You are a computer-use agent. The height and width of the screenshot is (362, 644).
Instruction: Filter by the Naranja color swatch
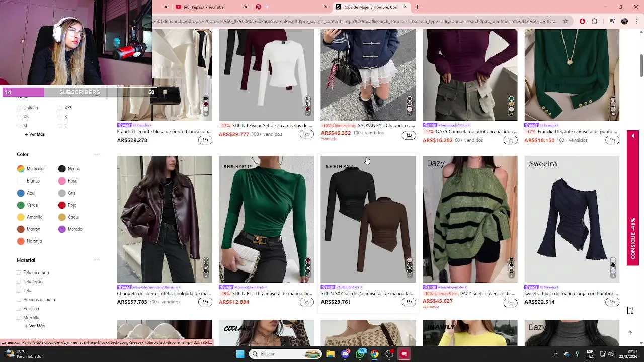[21, 241]
